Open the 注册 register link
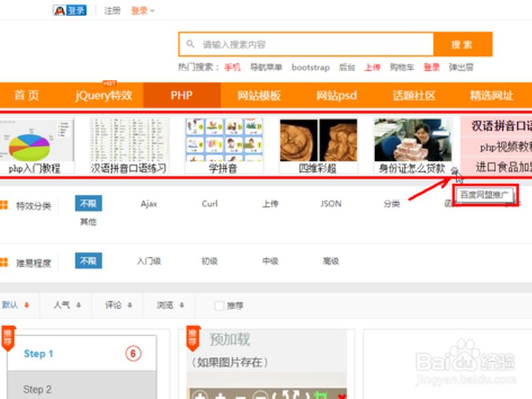The height and width of the screenshot is (399, 532). [112, 11]
